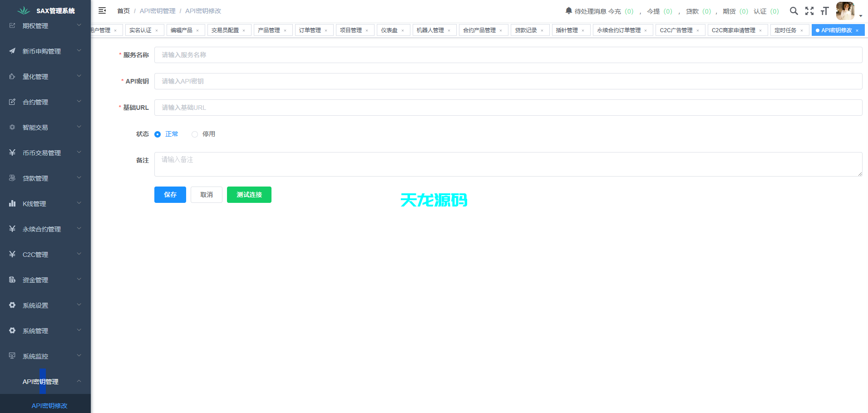Switch to the 订单管理 tab

point(310,29)
